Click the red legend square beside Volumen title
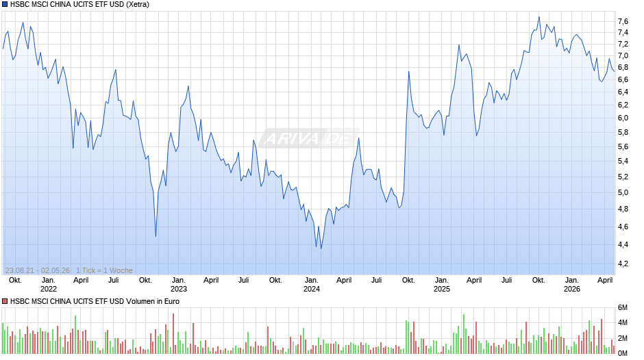The height and width of the screenshot is (360, 644). click(5, 301)
